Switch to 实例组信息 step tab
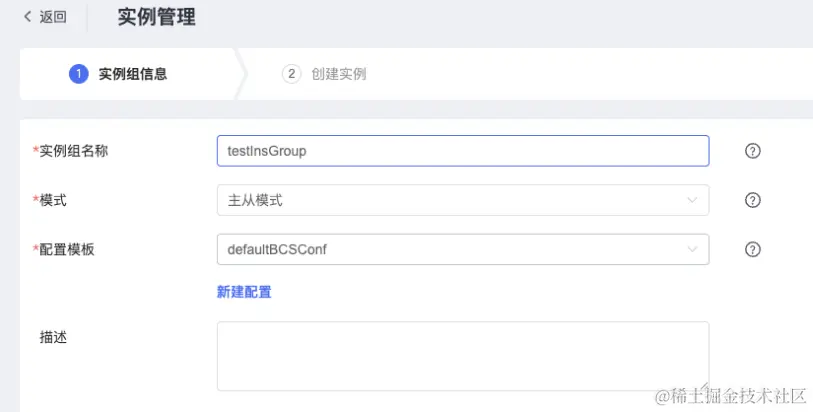The width and height of the screenshot is (813, 412). 133,74
